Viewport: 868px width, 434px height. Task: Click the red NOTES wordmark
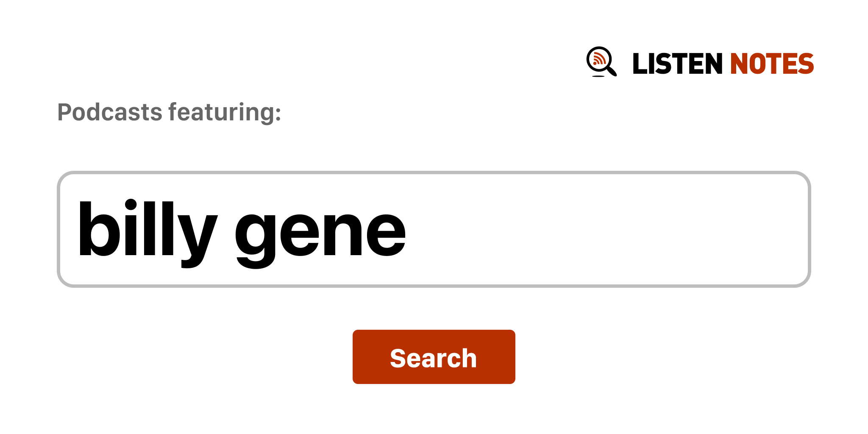point(771,64)
